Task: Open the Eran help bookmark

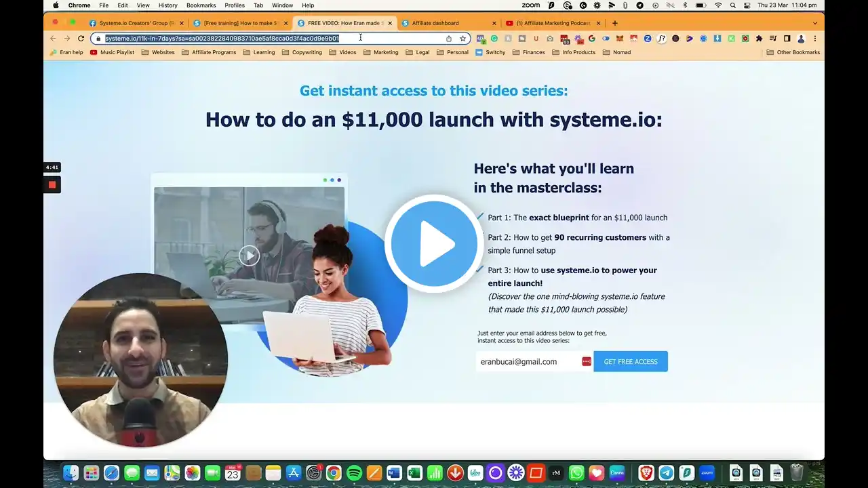Action: tap(66, 52)
